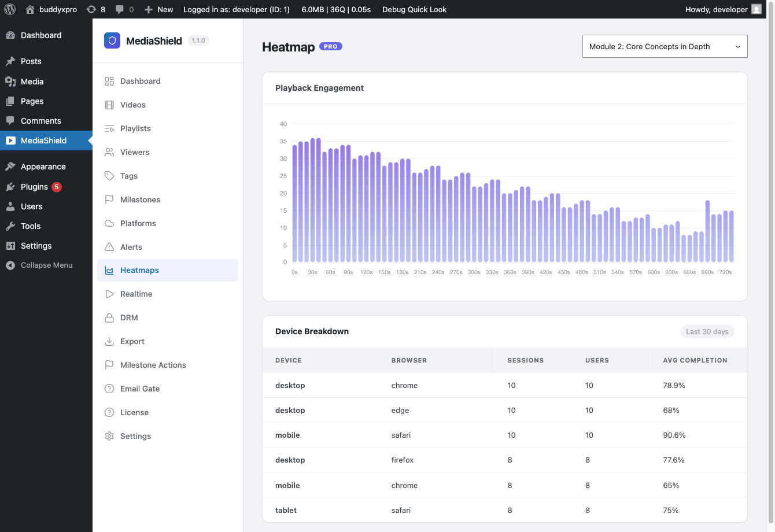
Task: Open the Module 2 video selector dropdown
Action: pos(665,46)
